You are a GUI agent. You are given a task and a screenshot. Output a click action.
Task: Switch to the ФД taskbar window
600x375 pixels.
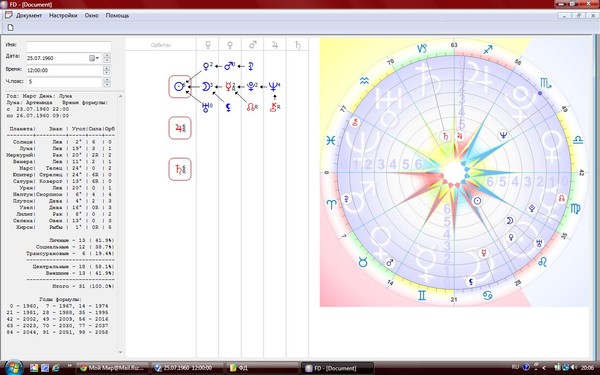click(262, 368)
